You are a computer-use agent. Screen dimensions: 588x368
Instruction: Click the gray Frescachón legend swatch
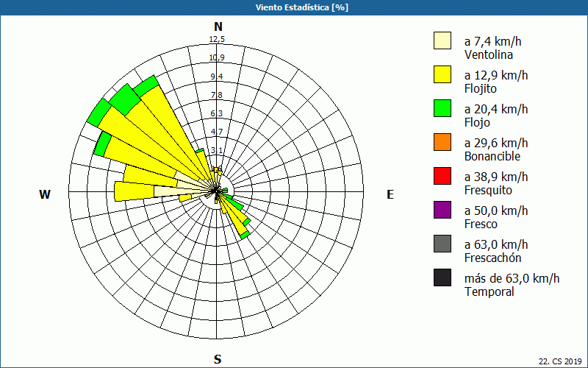[x=442, y=244]
